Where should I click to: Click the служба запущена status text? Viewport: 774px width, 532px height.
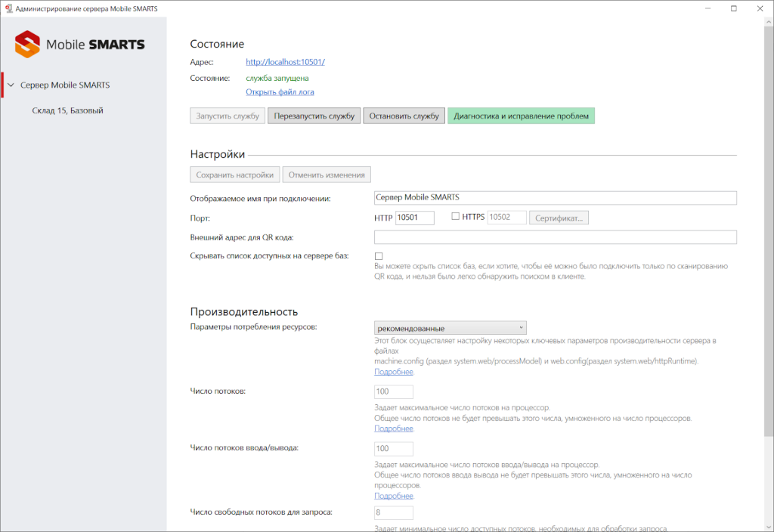coord(277,78)
